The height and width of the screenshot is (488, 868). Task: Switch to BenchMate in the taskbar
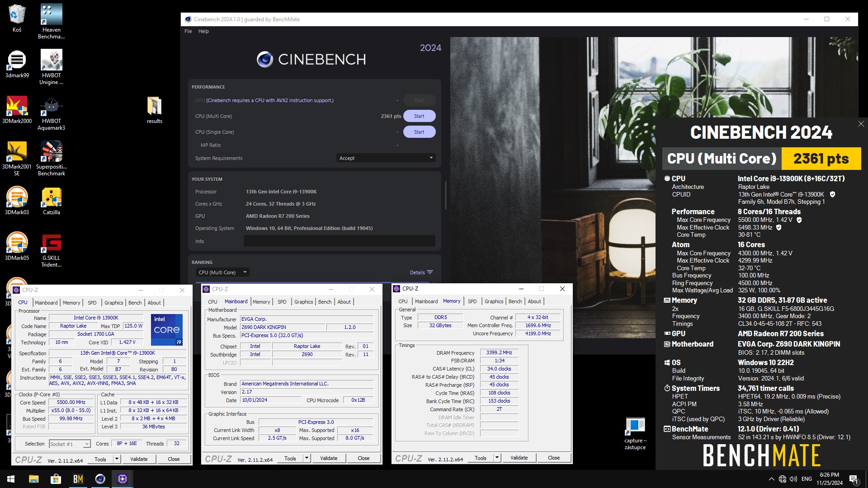pyautogui.click(x=78, y=479)
